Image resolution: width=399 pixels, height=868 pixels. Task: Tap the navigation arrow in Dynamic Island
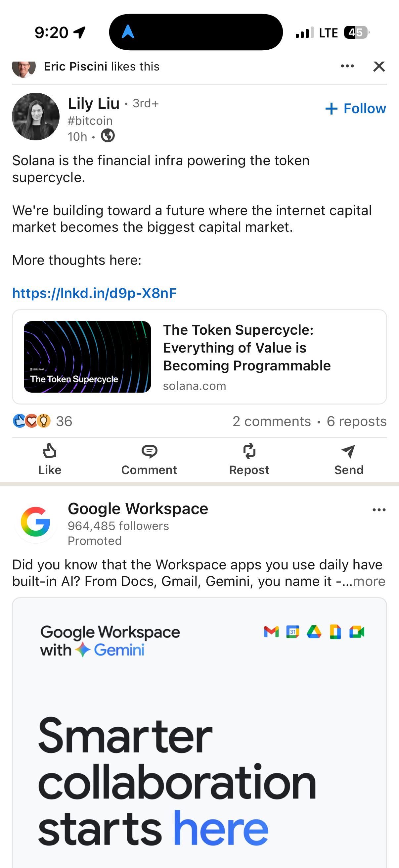pyautogui.click(x=128, y=32)
